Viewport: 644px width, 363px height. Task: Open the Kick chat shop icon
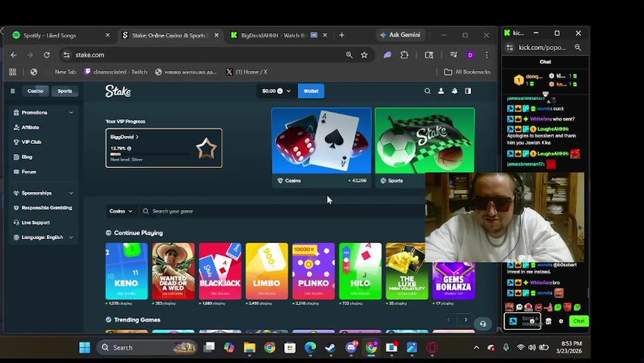coord(548,321)
